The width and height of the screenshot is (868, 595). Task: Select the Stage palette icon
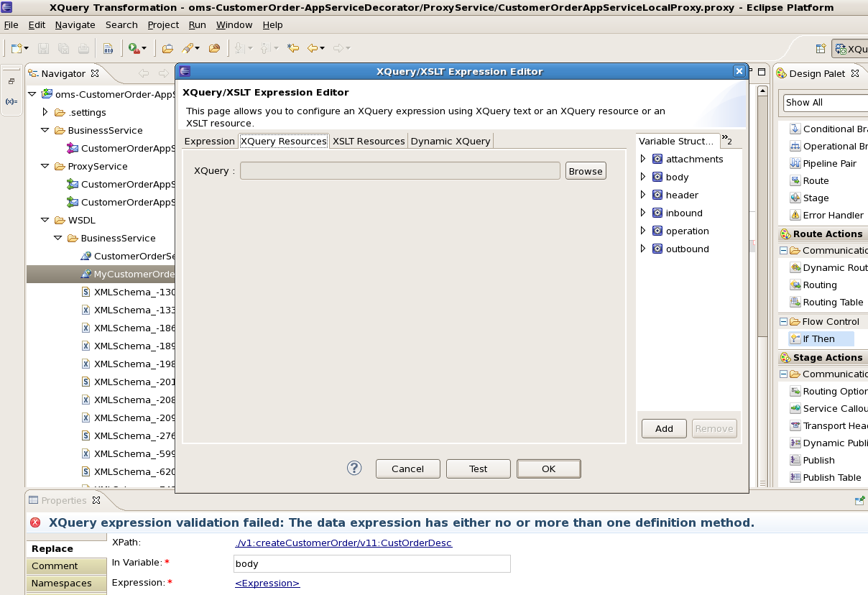795,198
